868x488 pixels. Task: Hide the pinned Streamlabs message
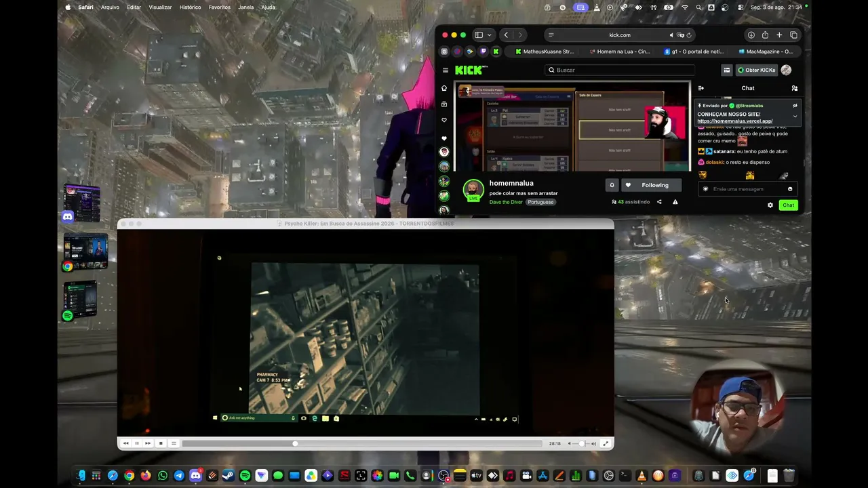coord(795,106)
